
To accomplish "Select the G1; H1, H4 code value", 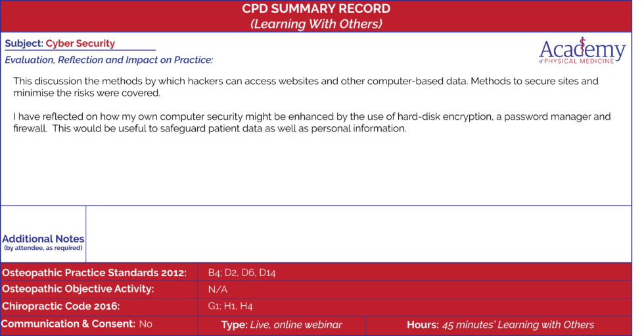I will coord(231,306).
